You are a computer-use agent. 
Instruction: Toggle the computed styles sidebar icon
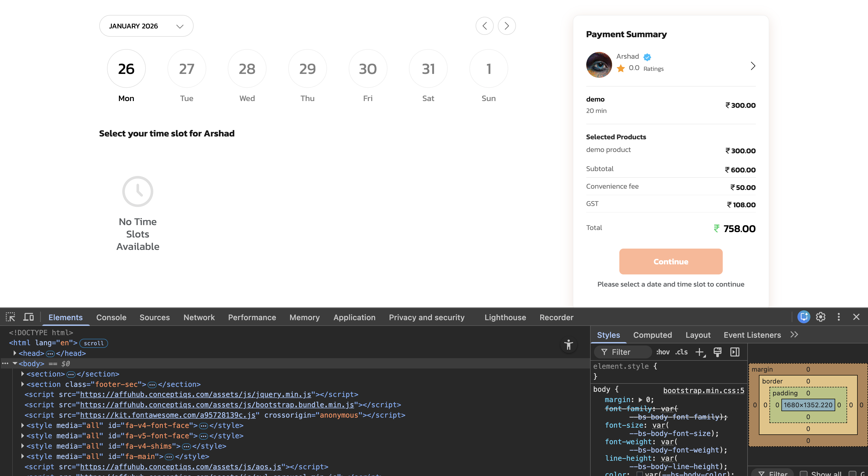coord(735,352)
